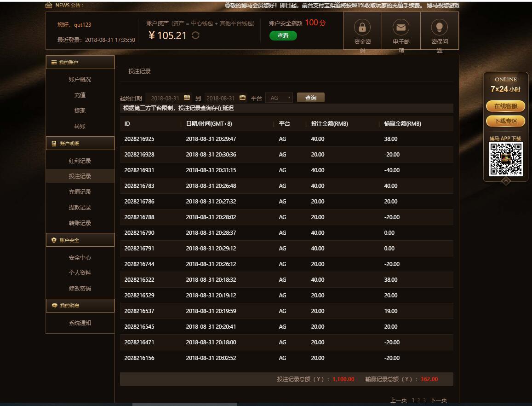Open 在线客服 online support

tap(506, 106)
